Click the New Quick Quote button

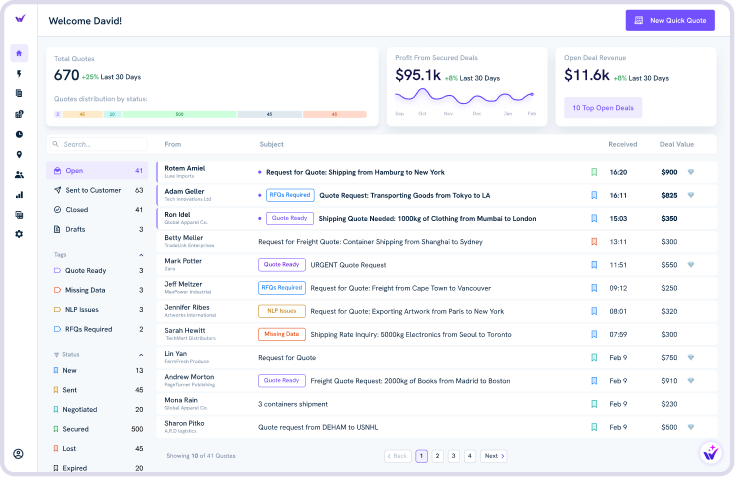click(x=671, y=20)
